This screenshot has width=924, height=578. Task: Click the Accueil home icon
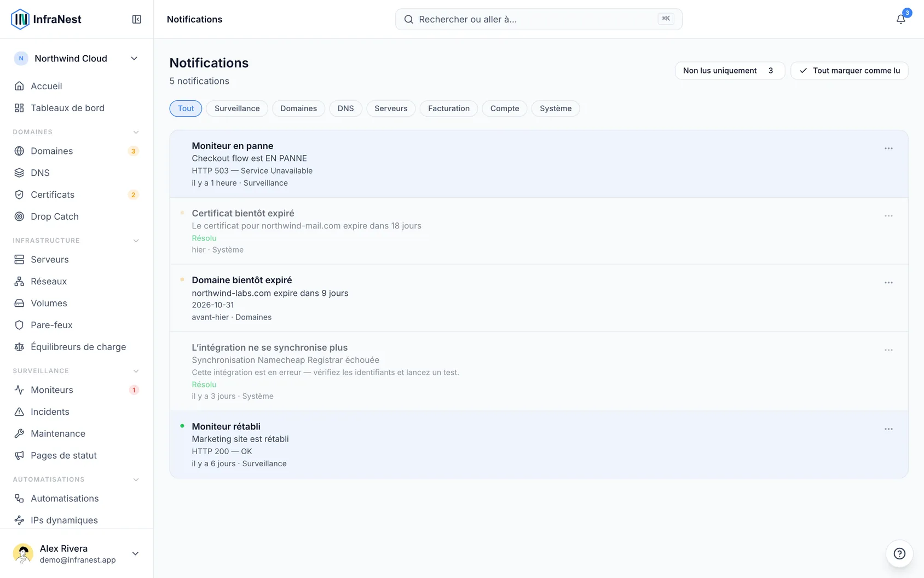coord(19,86)
